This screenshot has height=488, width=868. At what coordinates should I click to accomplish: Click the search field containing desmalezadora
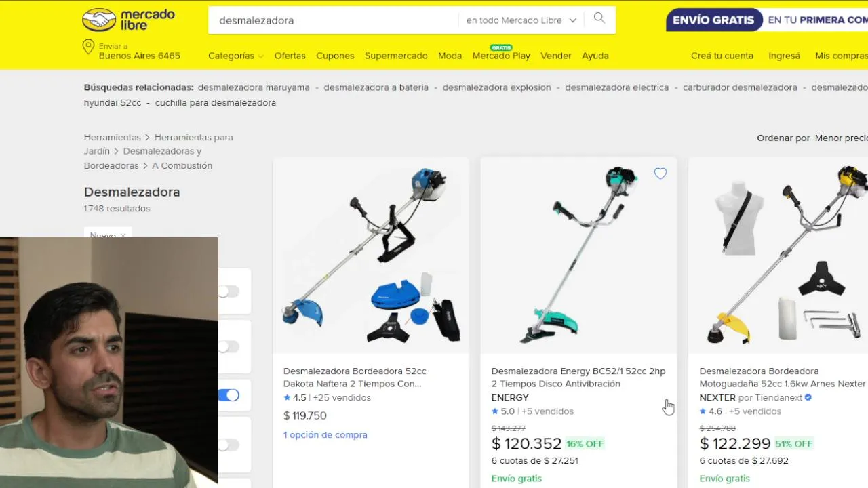(333, 20)
